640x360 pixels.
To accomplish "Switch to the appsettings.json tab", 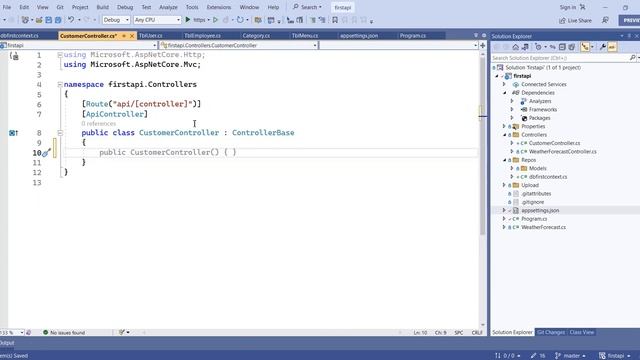I will coord(359,36).
